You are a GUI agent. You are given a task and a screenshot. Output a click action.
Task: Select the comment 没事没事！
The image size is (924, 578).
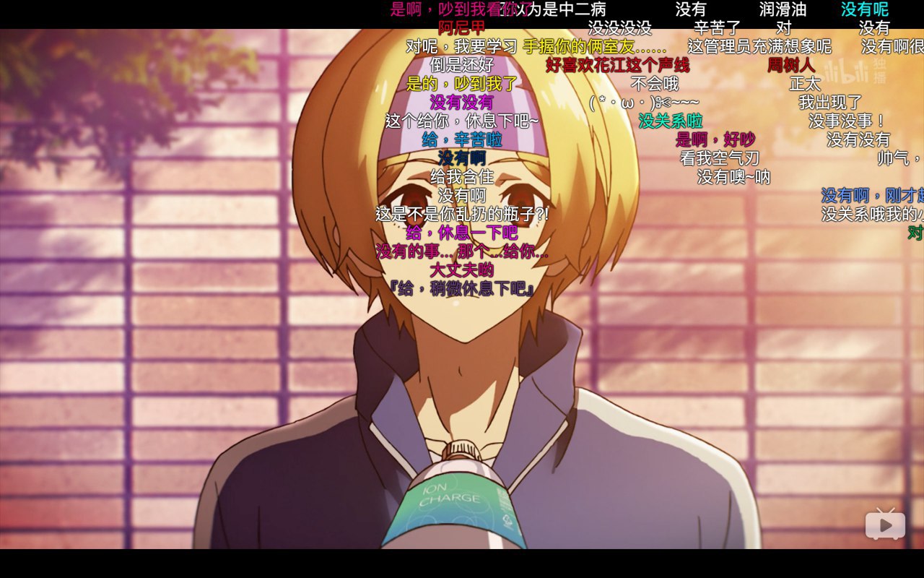point(847,121)
